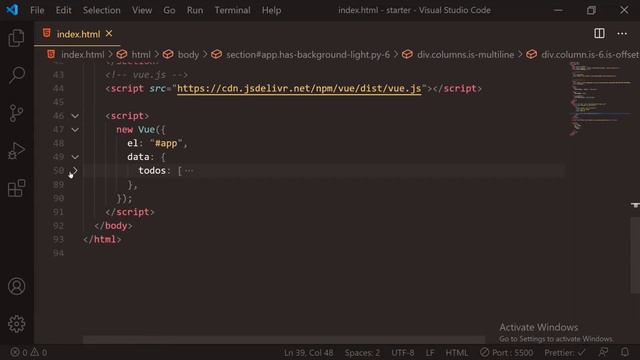Viewport: 640px width, 360px height.
Task: Open the Source Control view
Action: coord(16,113)
